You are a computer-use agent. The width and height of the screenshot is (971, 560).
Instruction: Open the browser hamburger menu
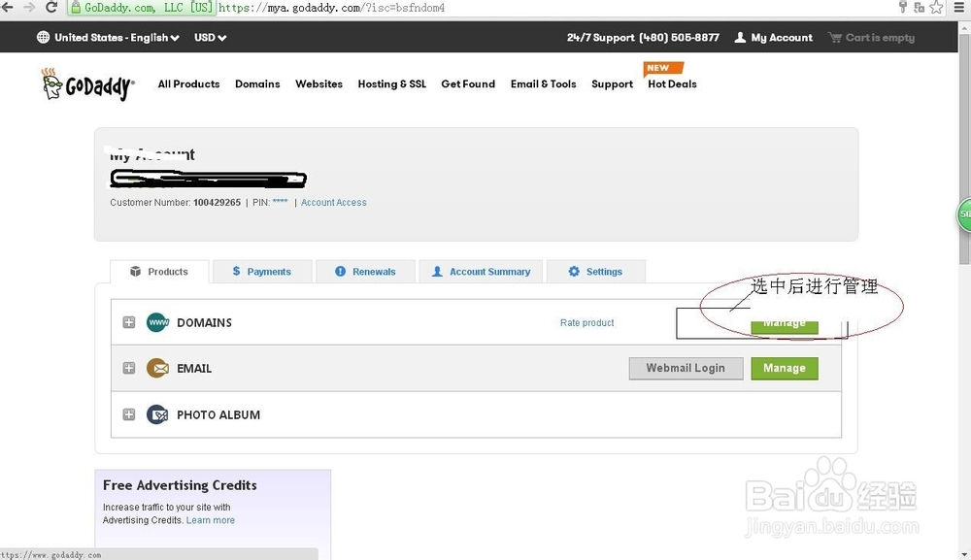958,8
